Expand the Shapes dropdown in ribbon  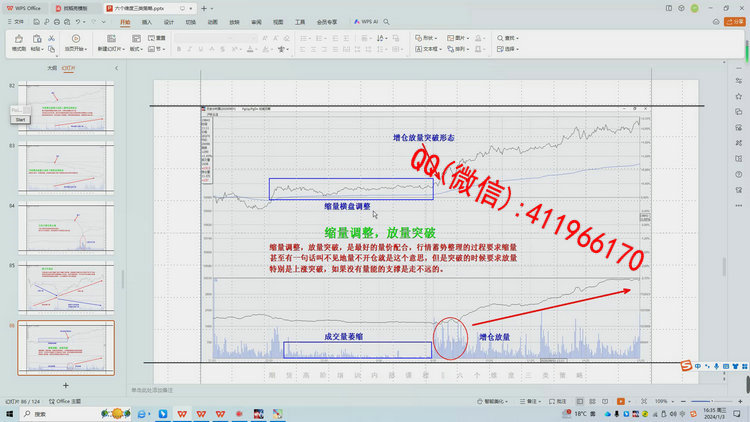426,38
